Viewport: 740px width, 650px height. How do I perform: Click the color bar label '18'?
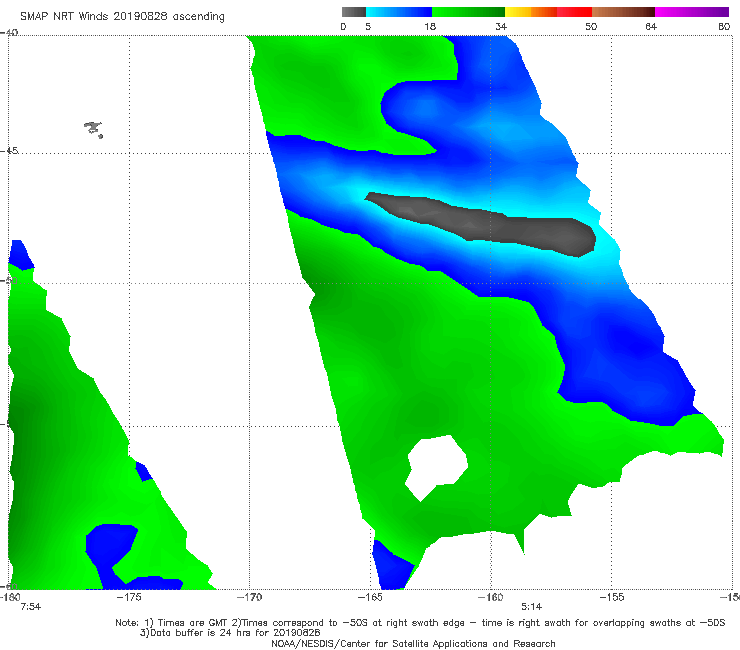click(430, 26)
